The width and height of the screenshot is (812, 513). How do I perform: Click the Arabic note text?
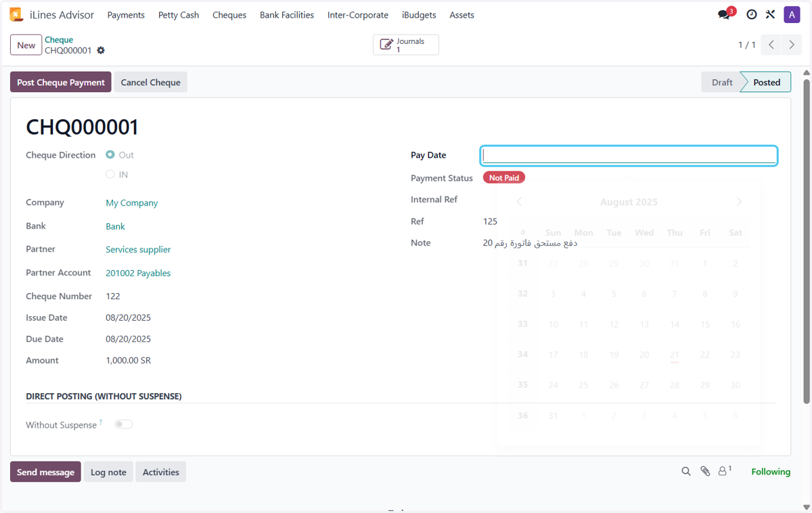[530, 242]
